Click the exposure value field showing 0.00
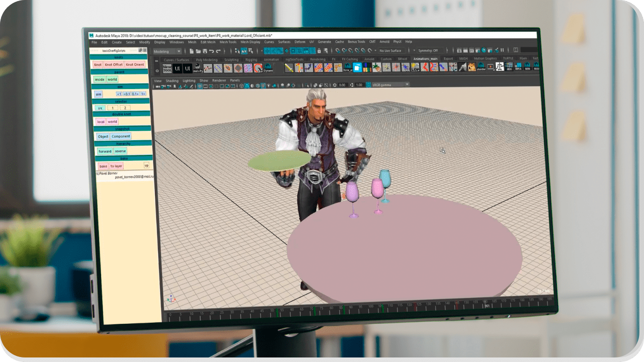 [342, 85]
